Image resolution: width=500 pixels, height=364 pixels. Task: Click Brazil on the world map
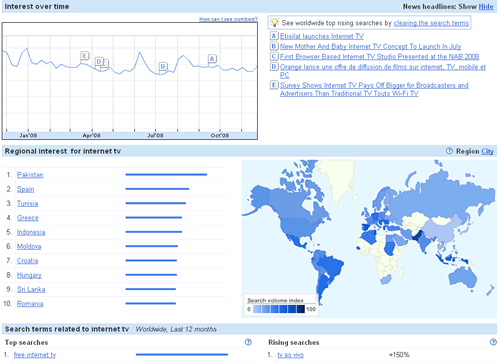coord(330,266)
